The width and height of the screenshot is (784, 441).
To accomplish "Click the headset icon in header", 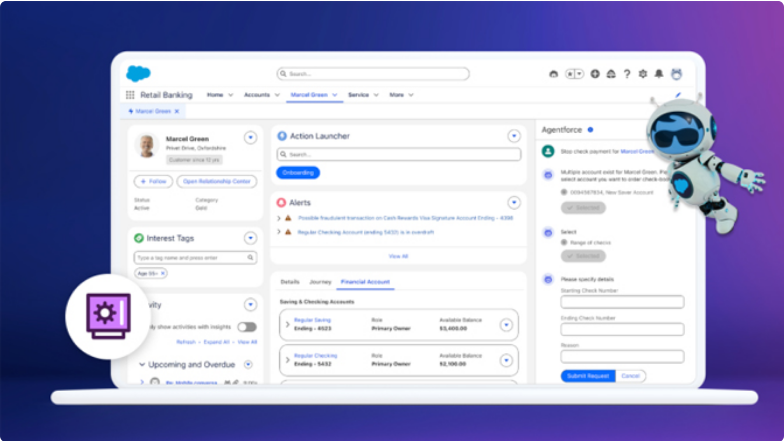I will (x=554, y=74).
